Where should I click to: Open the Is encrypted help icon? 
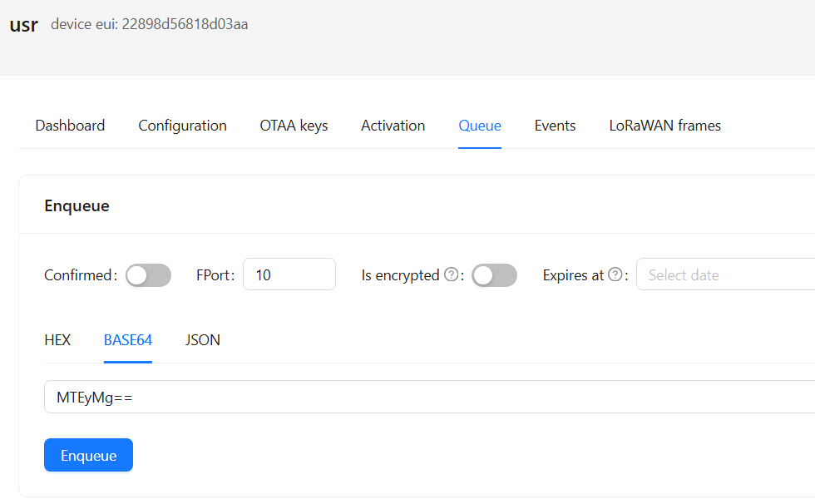tap(452, 274)
